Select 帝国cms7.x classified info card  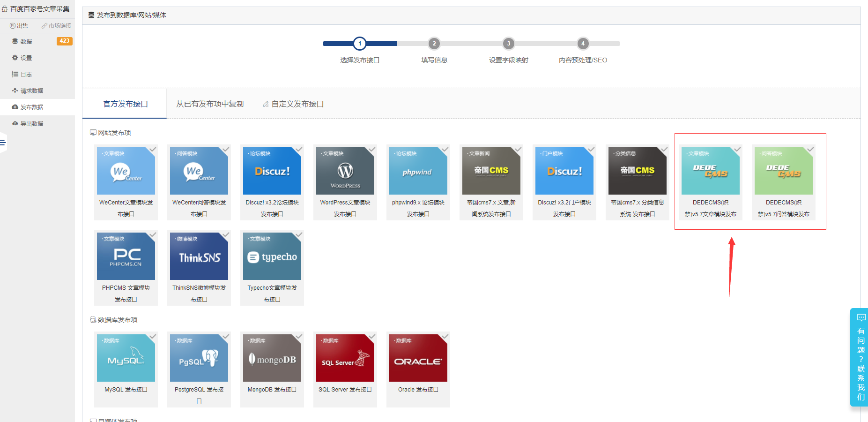point(638,182)
